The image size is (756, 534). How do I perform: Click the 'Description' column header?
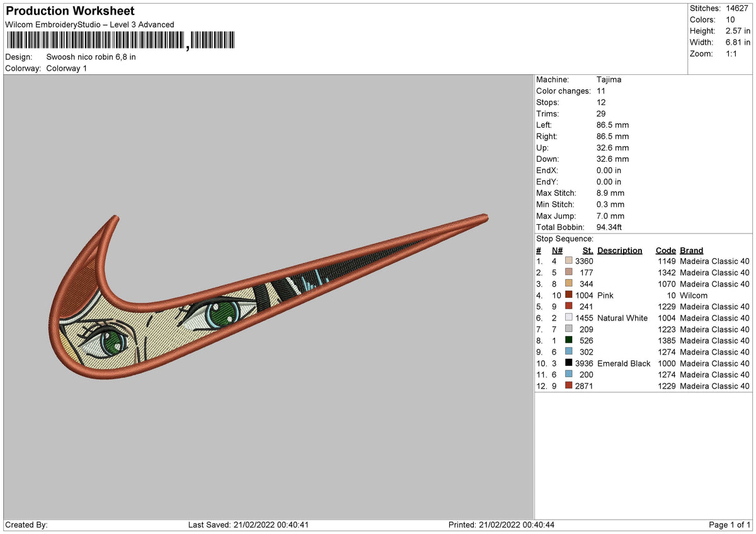pyautogui.click(x=620, y=251)
